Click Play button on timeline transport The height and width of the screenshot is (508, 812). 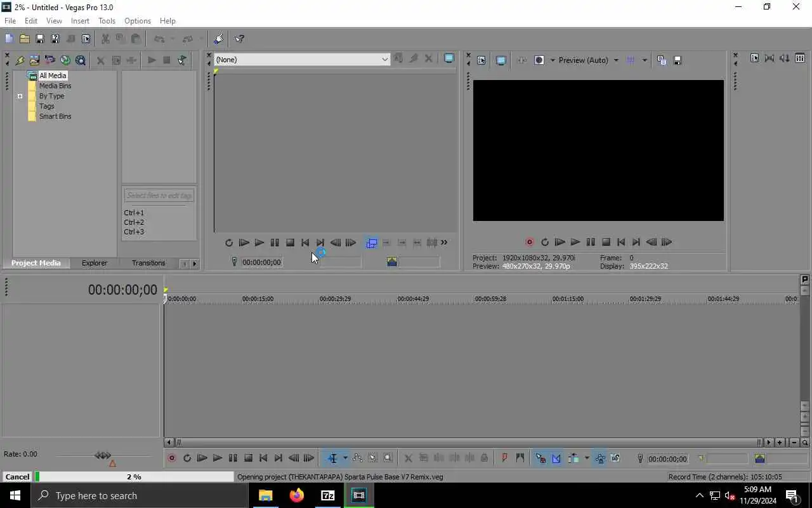[217, 458]
